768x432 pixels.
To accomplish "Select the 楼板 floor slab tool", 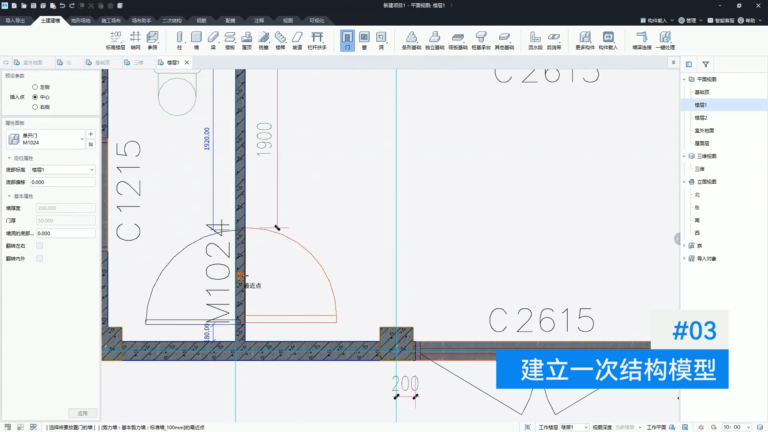I will pyautogui.click(x=230, y=40).
